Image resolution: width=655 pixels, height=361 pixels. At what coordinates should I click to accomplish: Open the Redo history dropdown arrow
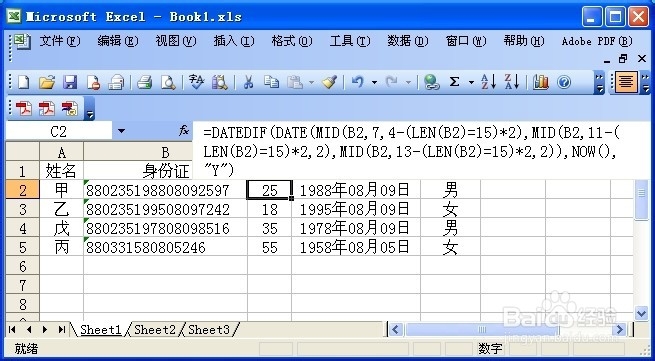[x=409, y=83]
